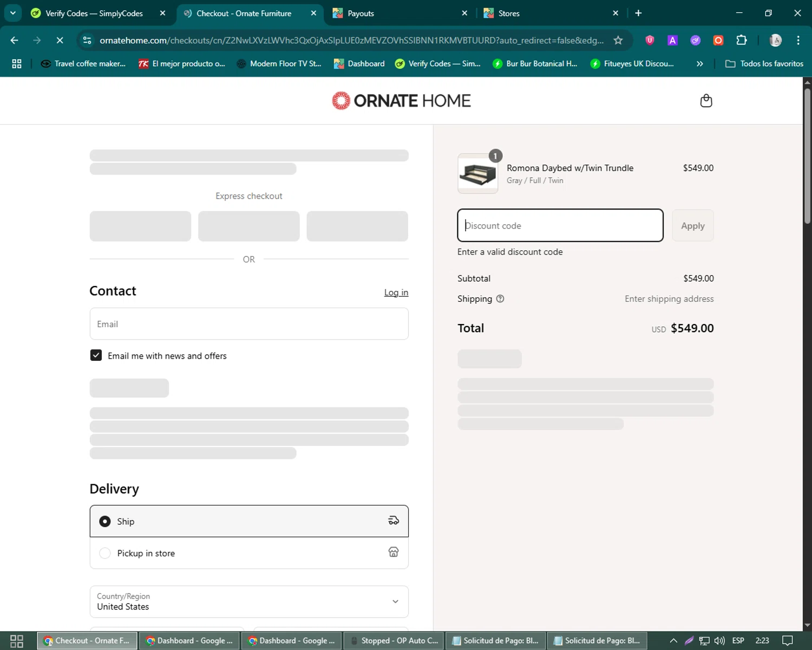812x650 pixels.
Task: Open the notifications center icon
Action: tap(788, 641)
